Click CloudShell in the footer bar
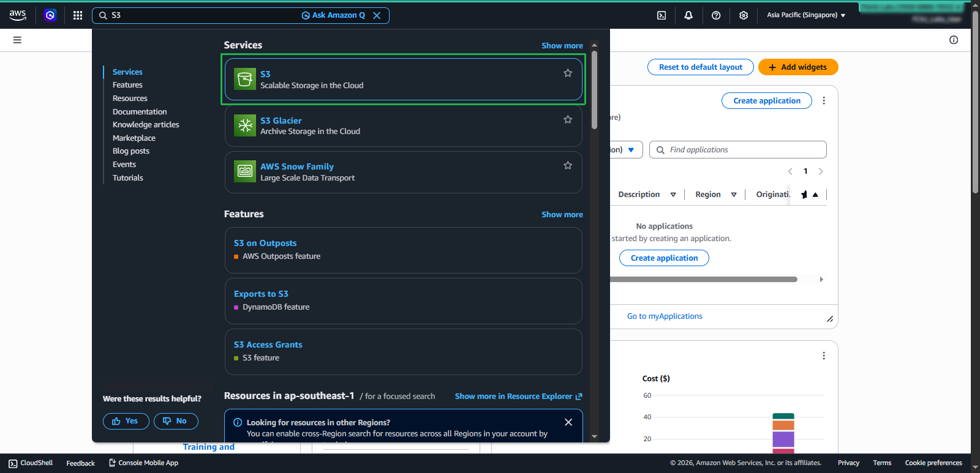Screen dimensions: 980x473 (x=31, y=463)
